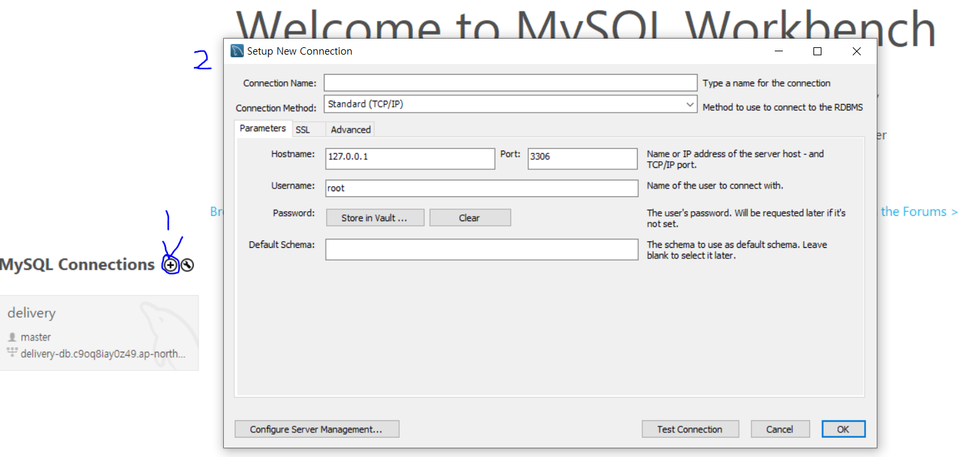This screenshot has width=980, height=457.
Task: Click the Default Schema input field
Action: [x=482, y=250]
